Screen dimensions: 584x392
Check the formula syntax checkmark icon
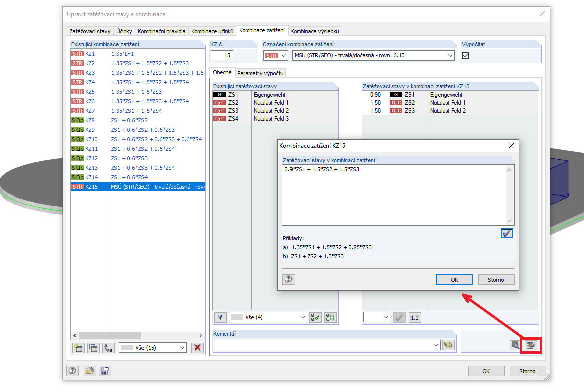tap(507, 233)
